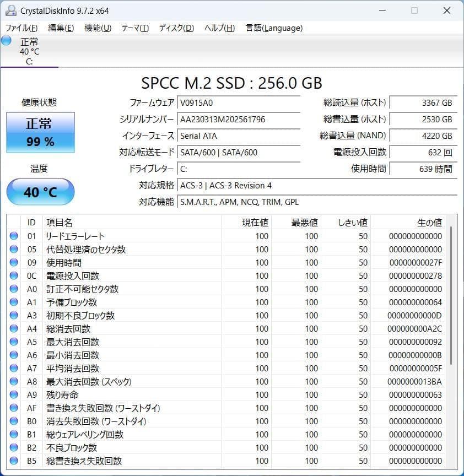The width and height of the screenshot is (464, 476).
Task: Open the 機能(U) function menu
Action: point(98,28)
